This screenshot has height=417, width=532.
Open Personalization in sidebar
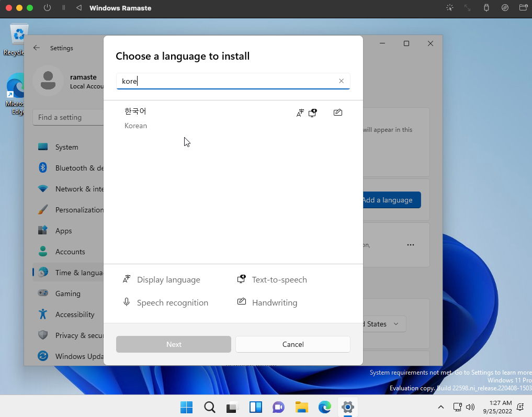68,210
